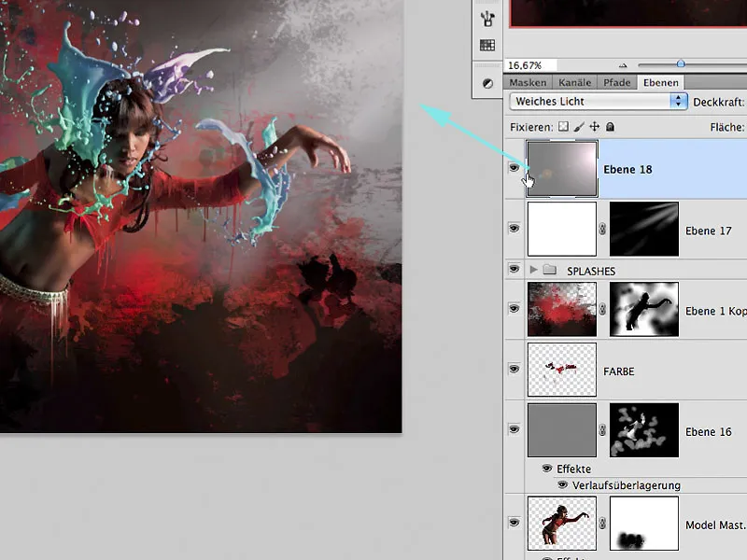The width and height of the screenshot is (747, 560).
Task: Lock image pixels with the brush icon
Action: click(x=579, y=127)
